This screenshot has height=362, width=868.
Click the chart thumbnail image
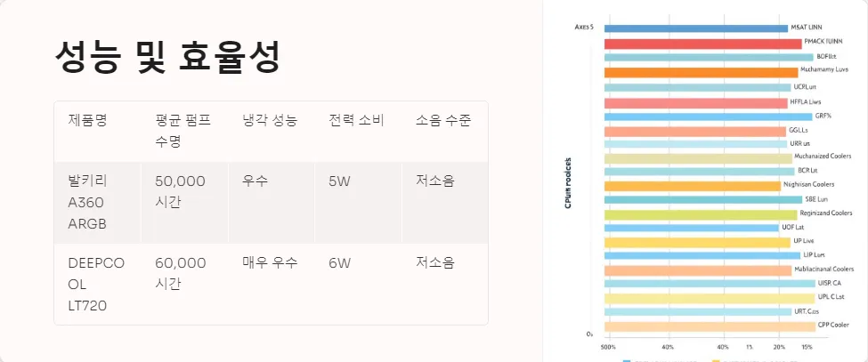click(x=705, y=181)
